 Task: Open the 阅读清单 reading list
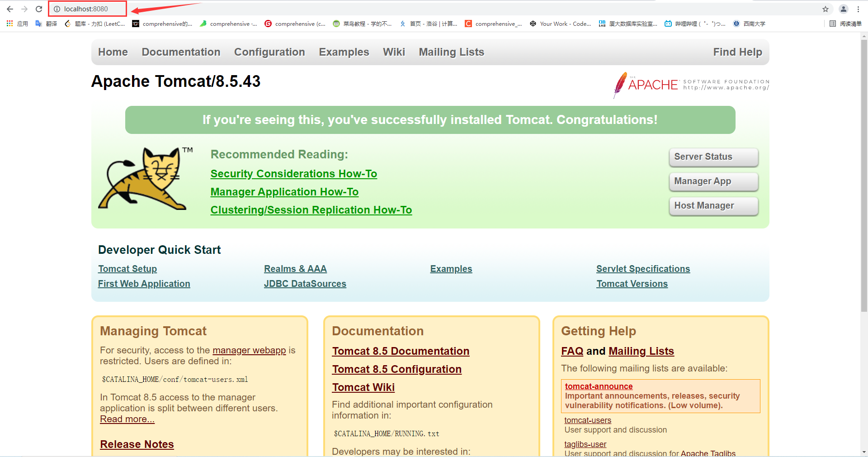tap(845, 24)
